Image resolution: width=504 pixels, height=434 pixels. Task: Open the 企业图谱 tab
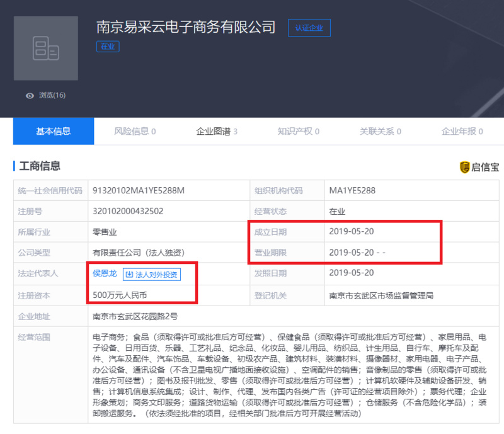pyautogui.click(x=217, y=132)
